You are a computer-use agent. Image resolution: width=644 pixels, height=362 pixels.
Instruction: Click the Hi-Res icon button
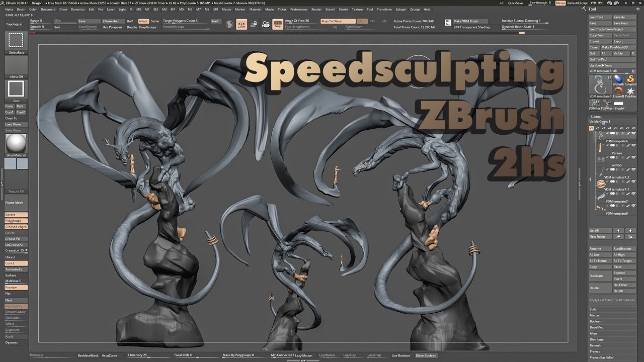[x=447, y=22]
